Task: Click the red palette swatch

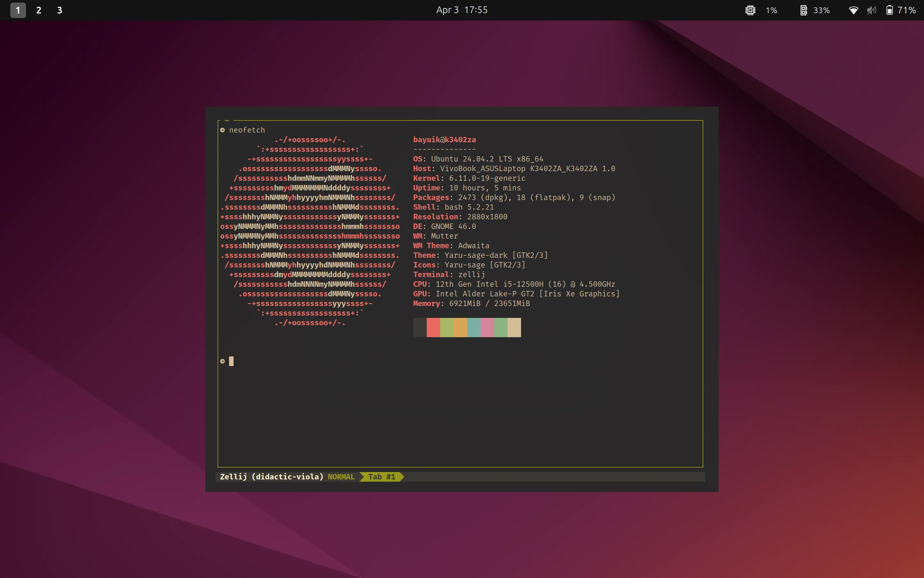Action: [x=433, y=327]
